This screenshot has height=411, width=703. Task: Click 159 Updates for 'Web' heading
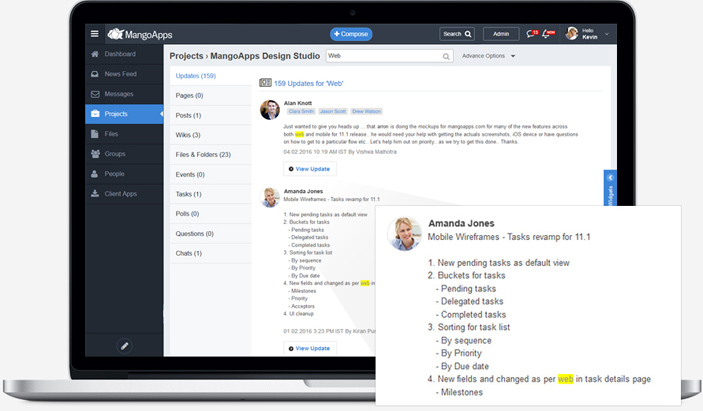click(308, 83)
